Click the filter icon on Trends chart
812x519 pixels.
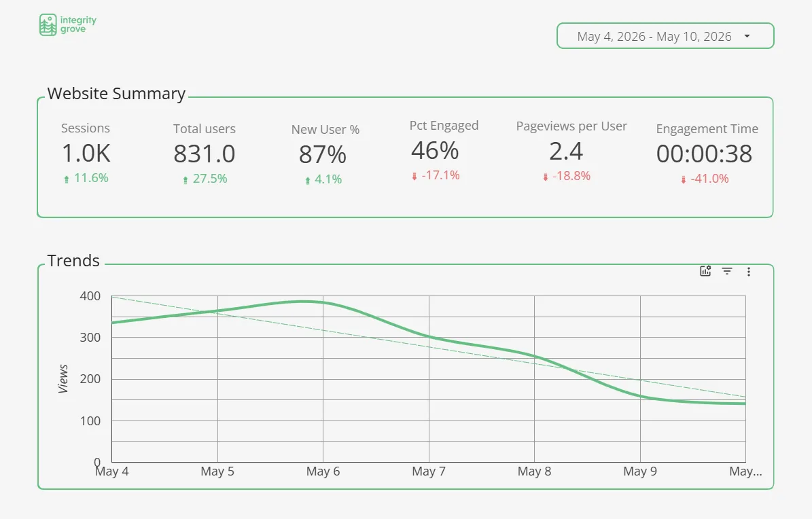pyautogui.click(x=727, y=272)
